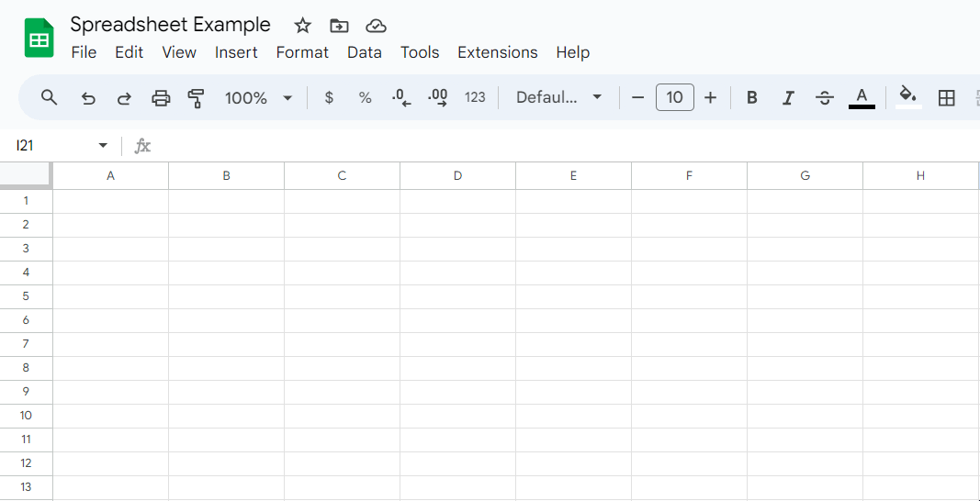This screenshot has height=501, width=980.
Task: Increase font size plus button
Action: [x=710, y=98]
